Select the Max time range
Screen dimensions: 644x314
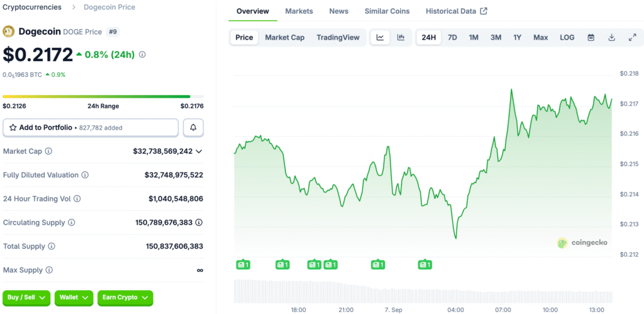pyautogui.click(x=540, y=37)
